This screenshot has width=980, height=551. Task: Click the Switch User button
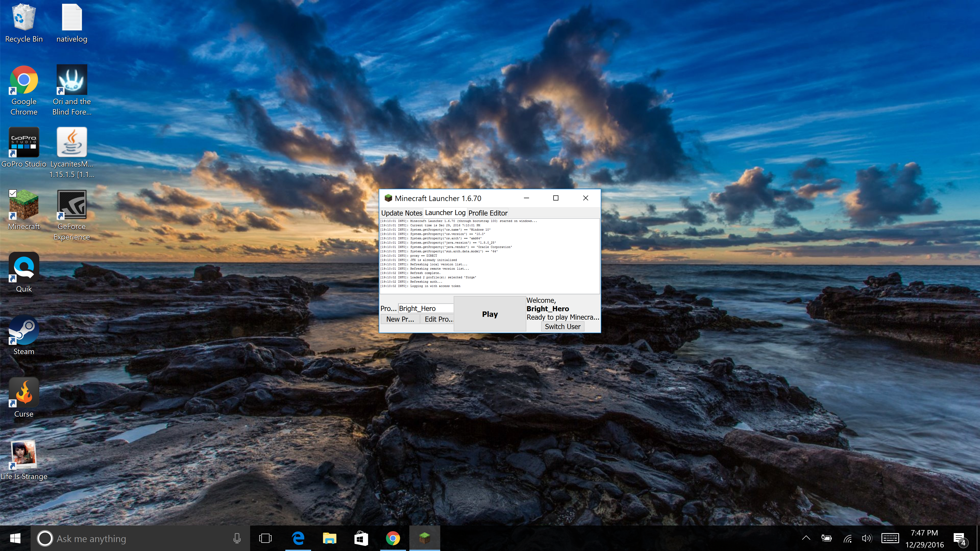tap(562, 327)
